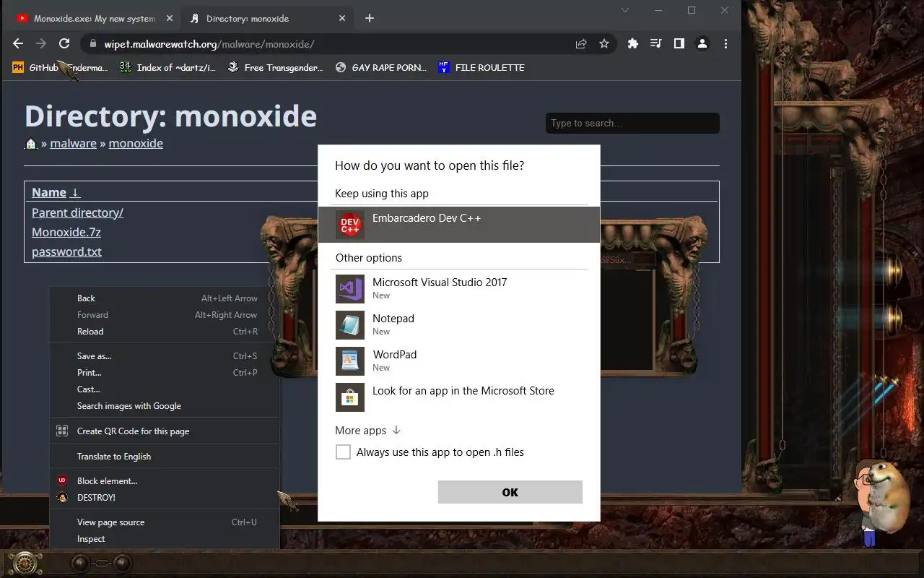Click the Embarcadero Dev C++ icon

point(350,225)
